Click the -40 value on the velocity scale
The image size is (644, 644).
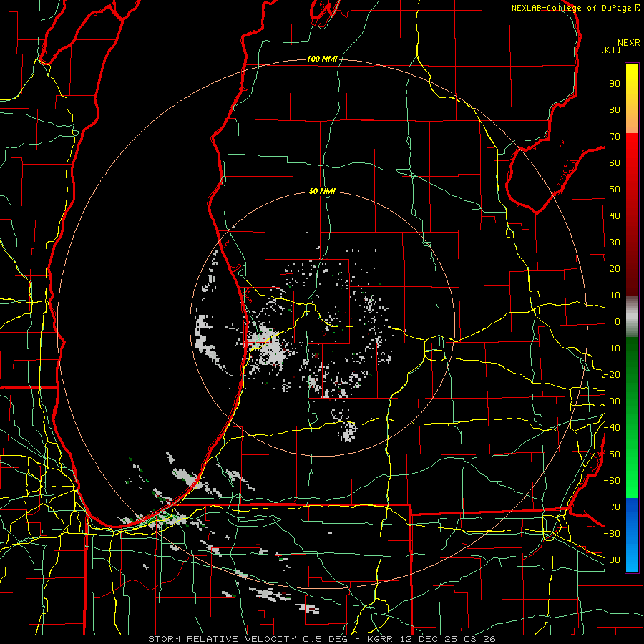[x=612, y=428]
